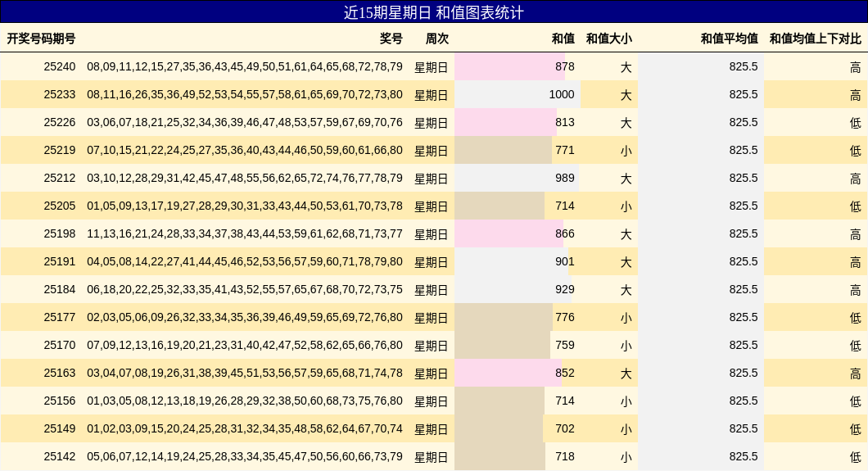Screen dimensions: 868x471
Task: Click period number 25205
Action: [60, 206]
